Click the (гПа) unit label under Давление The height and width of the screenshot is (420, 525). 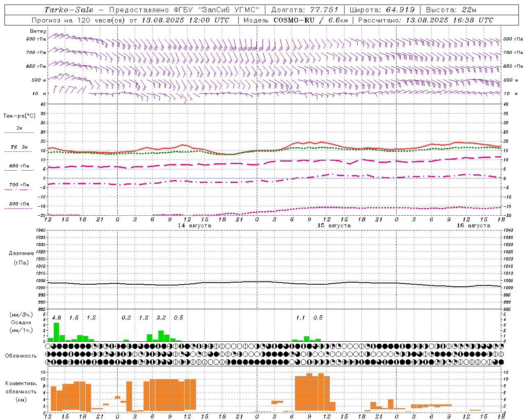point(21,262)
